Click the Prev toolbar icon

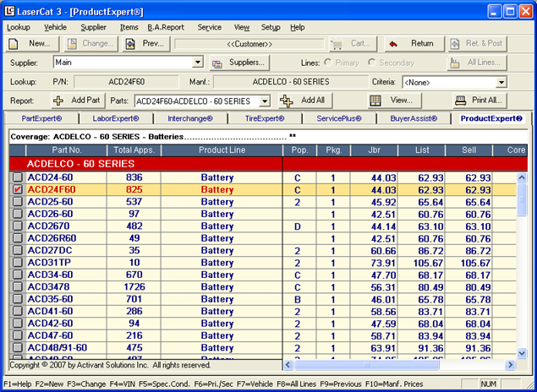[x=129, y=43]
